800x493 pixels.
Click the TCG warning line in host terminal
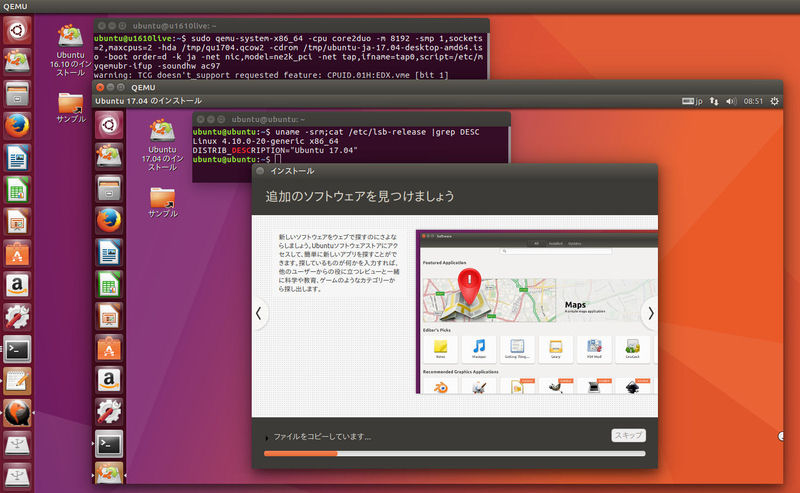click(x=271, y=75)
